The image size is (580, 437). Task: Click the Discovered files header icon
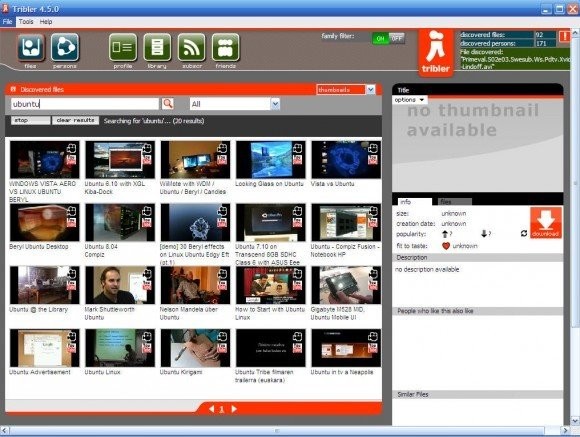[13, 89]
